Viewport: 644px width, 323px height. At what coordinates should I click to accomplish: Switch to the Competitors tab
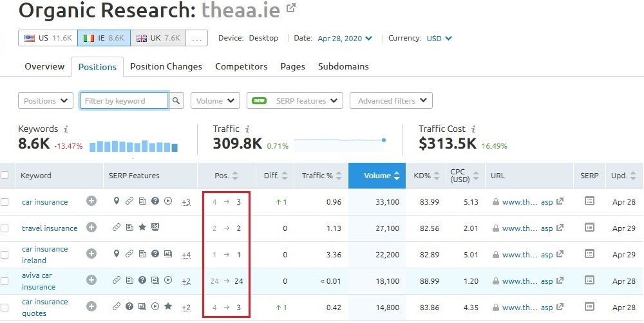click(241, 66)
